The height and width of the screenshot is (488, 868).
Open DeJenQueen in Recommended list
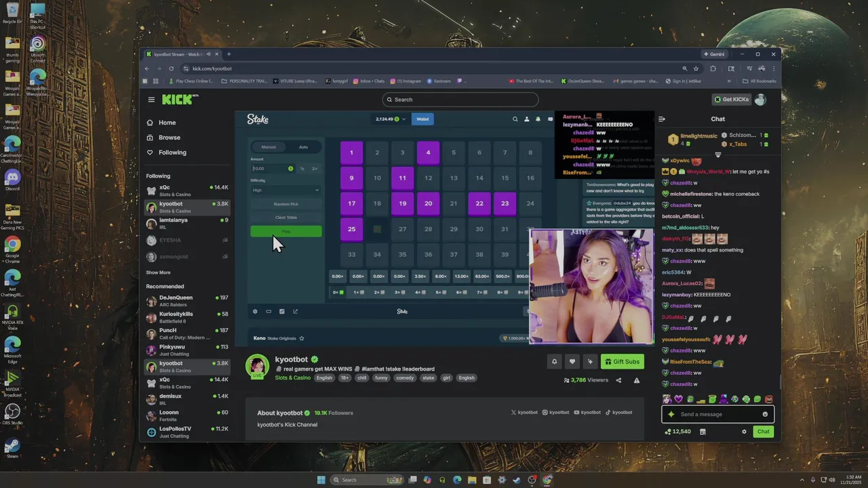point(188,300)
